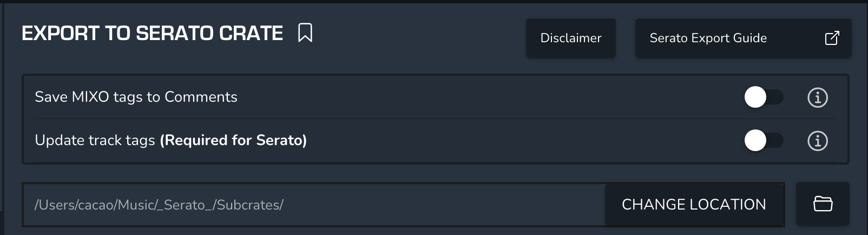Image resolution: width=868 pixels, height=235 pixels.
Task: Click the knob of the MIXO tags switch
Action: pyautogui.click(x=755, y=97)
